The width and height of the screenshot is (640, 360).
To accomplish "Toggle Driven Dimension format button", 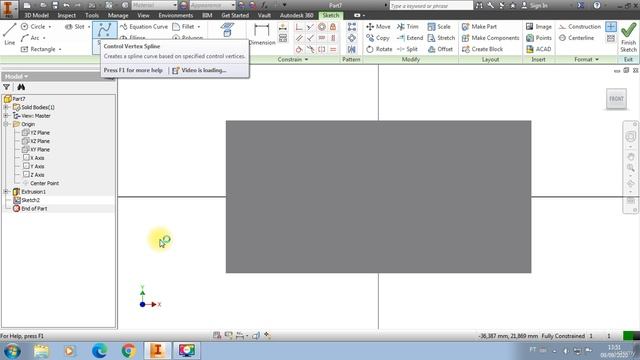I will [x=611, y=38].
